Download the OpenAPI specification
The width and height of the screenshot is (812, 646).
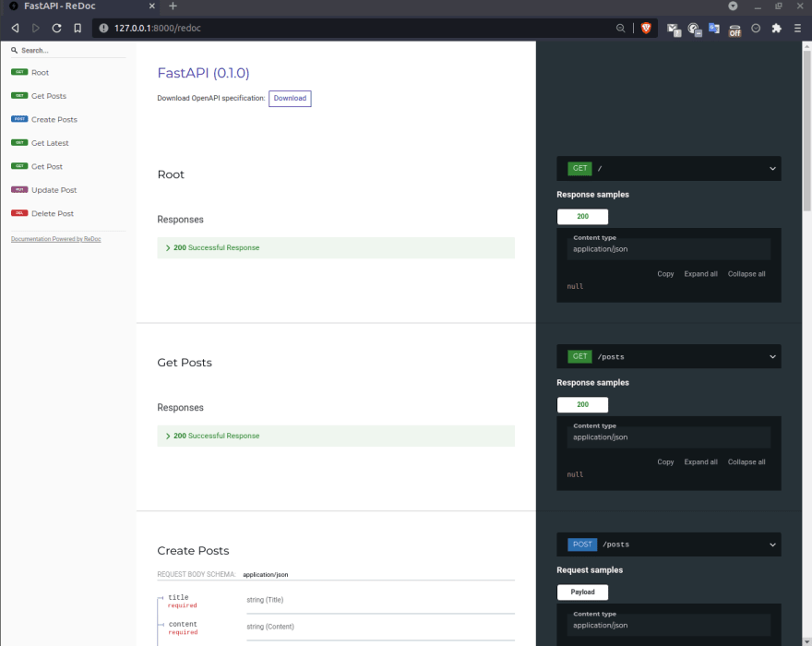pos(290,99)
